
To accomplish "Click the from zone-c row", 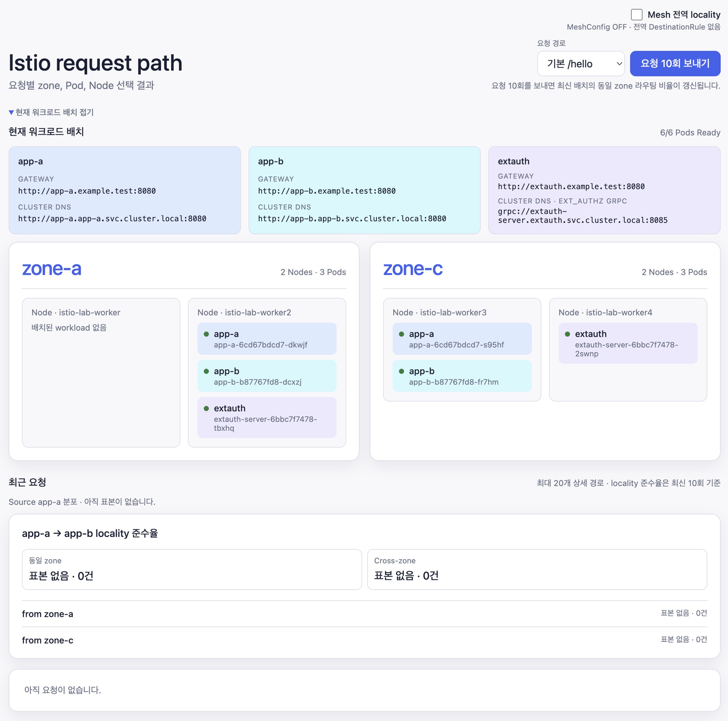I will tap(364, 640).
